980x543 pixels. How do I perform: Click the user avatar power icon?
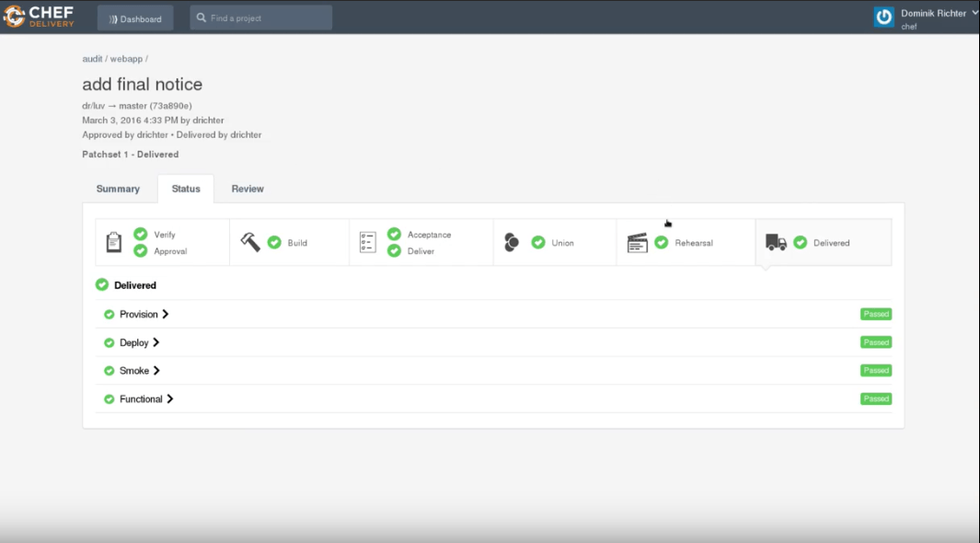coord(883,17)
